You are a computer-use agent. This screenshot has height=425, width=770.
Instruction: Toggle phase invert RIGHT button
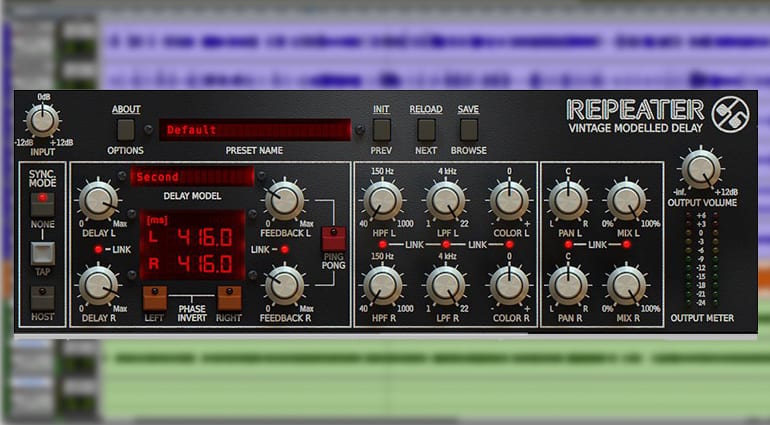click(x=229, y=298)
